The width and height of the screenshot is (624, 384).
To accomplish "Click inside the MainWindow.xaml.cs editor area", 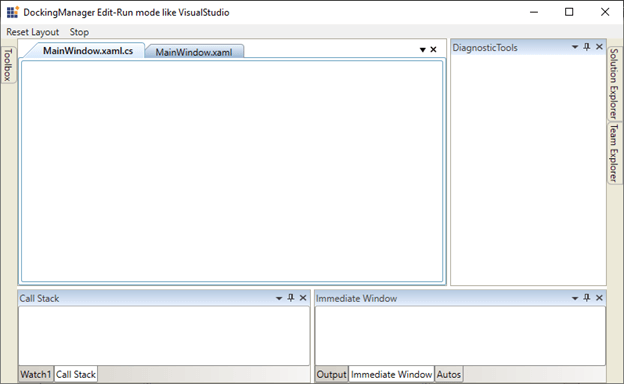I will [232, 171].
